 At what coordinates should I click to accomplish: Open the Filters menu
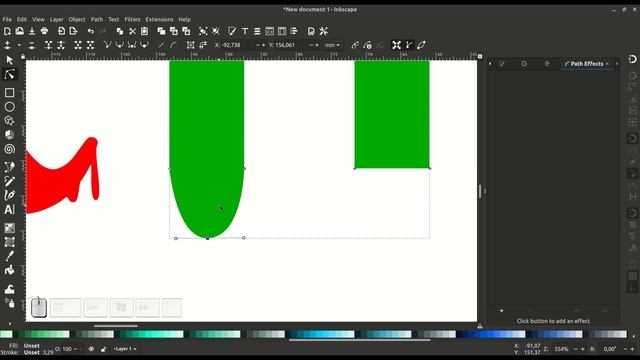tap(132, 19)
